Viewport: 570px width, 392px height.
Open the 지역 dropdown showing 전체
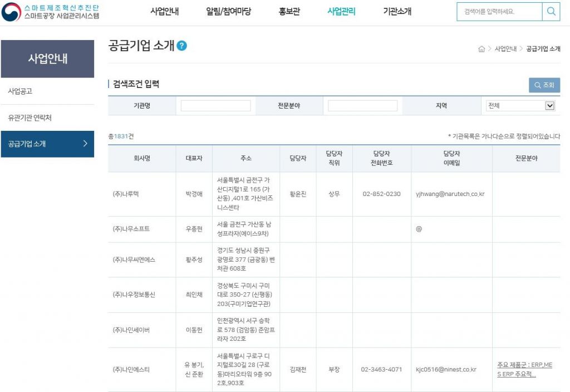520,106
